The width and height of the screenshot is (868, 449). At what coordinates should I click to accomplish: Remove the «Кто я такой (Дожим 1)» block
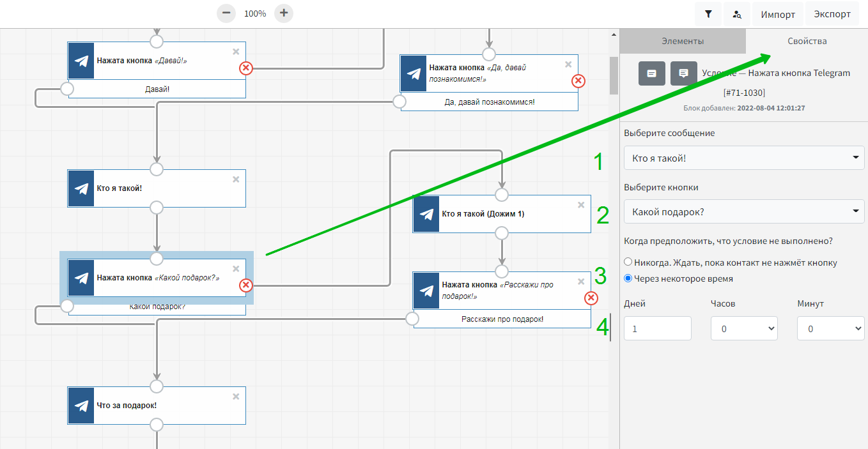click(x=581, y=205)
